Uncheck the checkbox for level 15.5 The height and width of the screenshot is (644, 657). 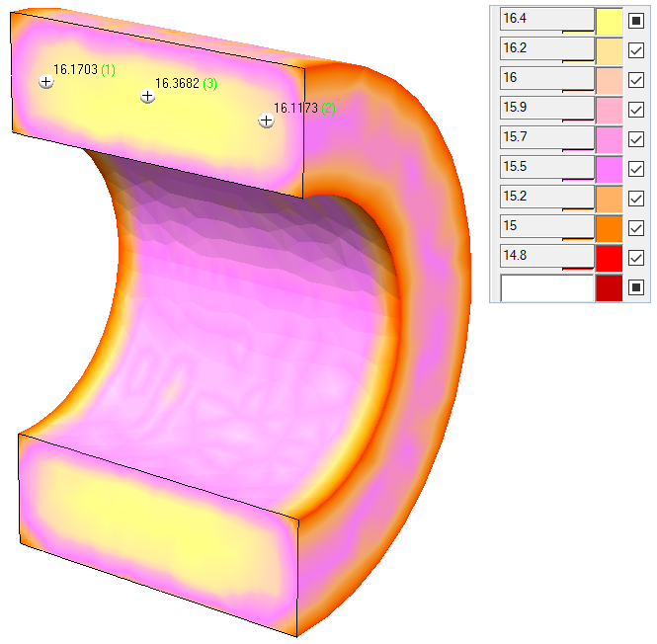pos(636,169)
